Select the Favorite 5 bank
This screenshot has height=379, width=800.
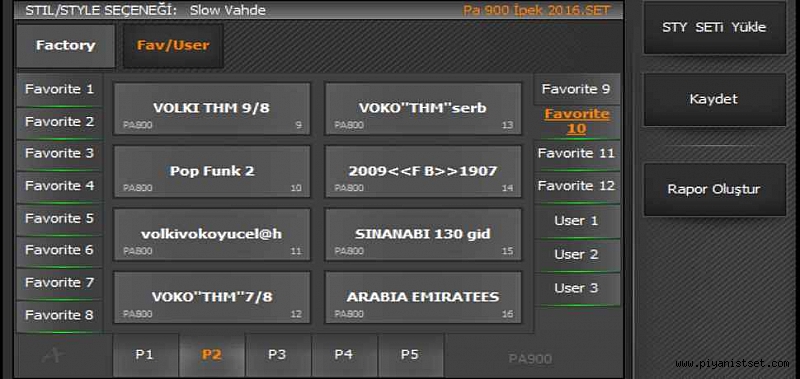[60, 219]
